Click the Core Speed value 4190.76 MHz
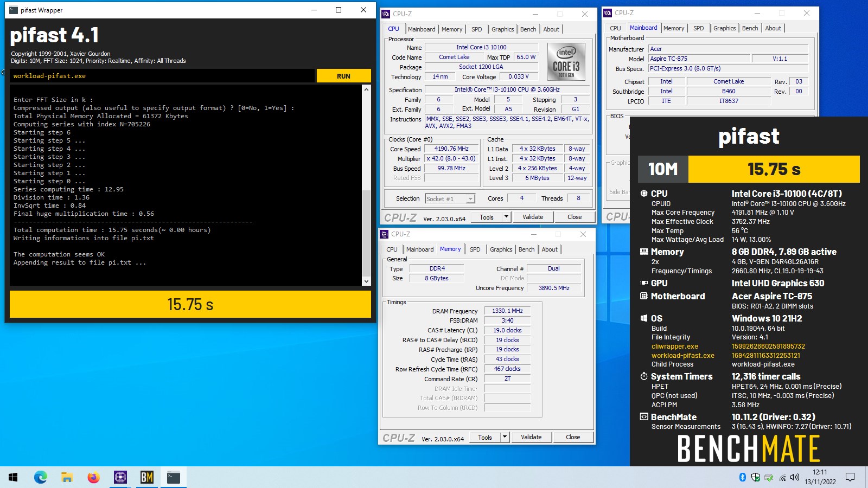 click(451, 149)
